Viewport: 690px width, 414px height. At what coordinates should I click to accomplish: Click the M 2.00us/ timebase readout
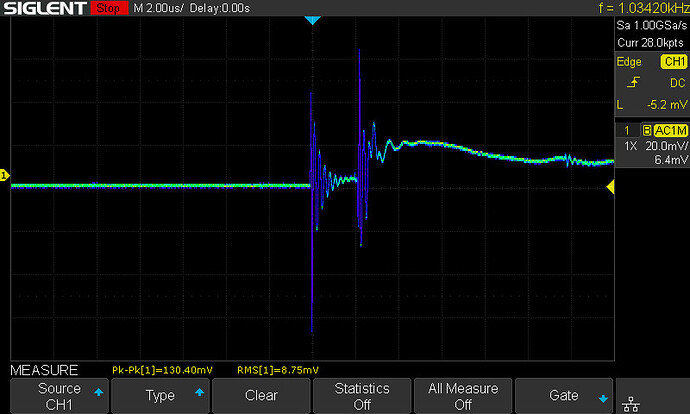click(158, 8)
